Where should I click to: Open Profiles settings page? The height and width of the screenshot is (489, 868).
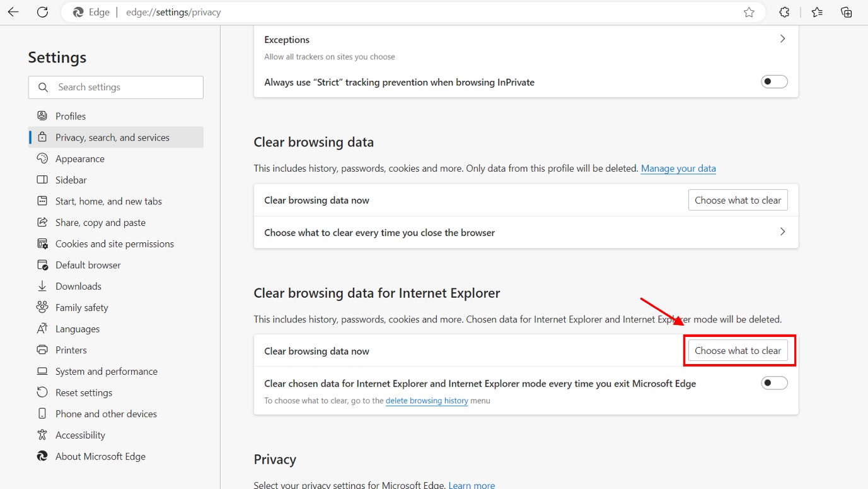[116, 116]
